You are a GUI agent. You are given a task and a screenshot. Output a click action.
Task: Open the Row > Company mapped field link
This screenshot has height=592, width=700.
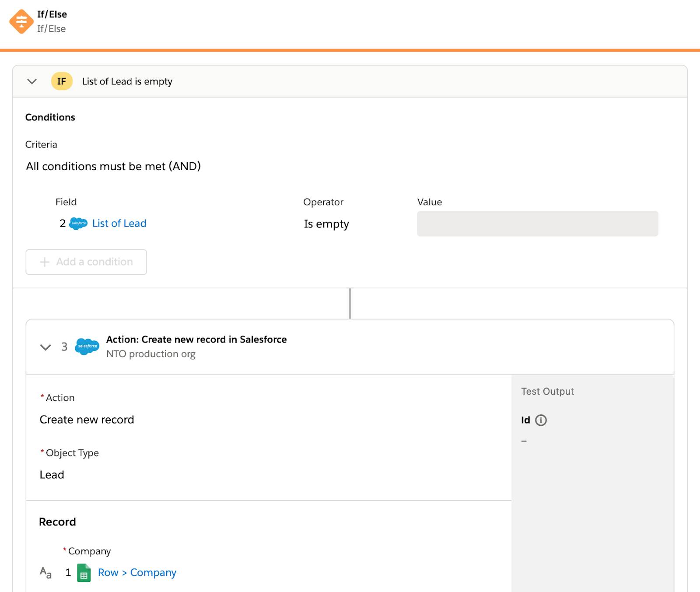click(x=137, y=572)
